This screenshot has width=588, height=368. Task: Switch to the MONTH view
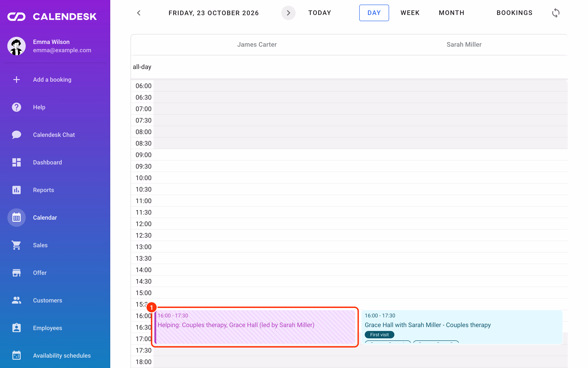coord(452,13)
